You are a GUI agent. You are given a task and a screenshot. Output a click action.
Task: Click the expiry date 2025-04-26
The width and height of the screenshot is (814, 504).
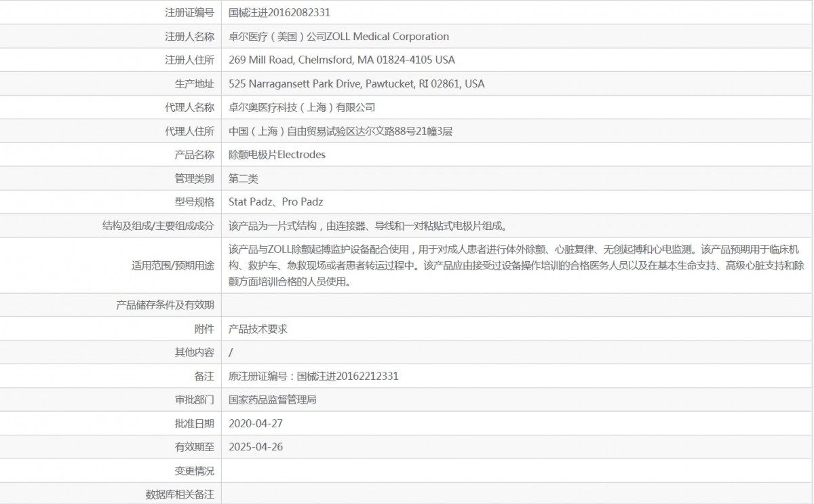(256, 447)
